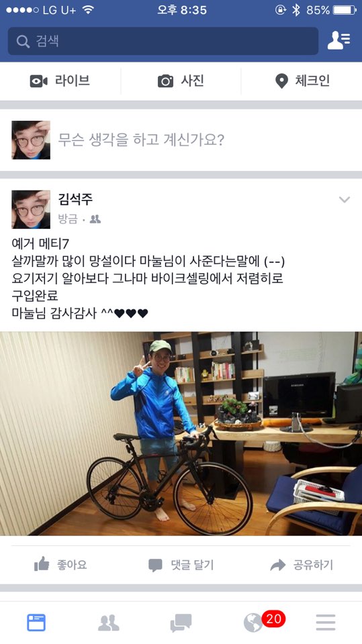Open the 검색 search field
362x644 pixels.
click(x=163, y=41)
